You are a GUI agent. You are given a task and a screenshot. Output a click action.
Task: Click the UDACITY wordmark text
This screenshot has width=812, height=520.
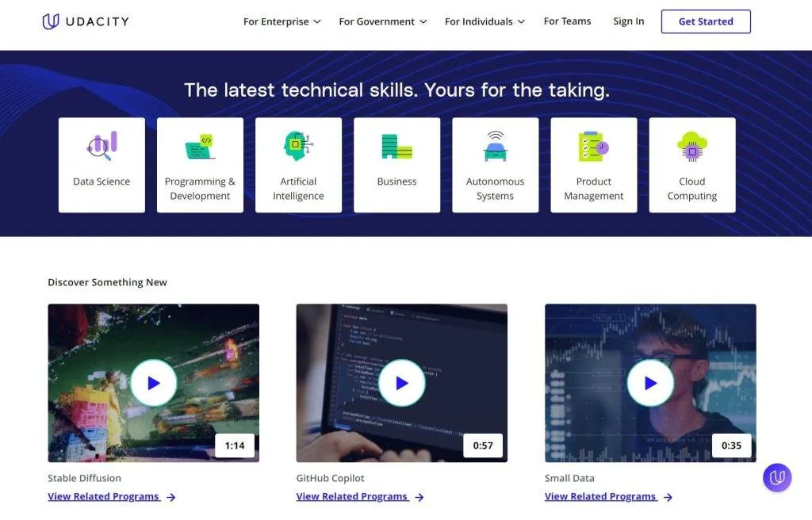(x=98, y=21)
